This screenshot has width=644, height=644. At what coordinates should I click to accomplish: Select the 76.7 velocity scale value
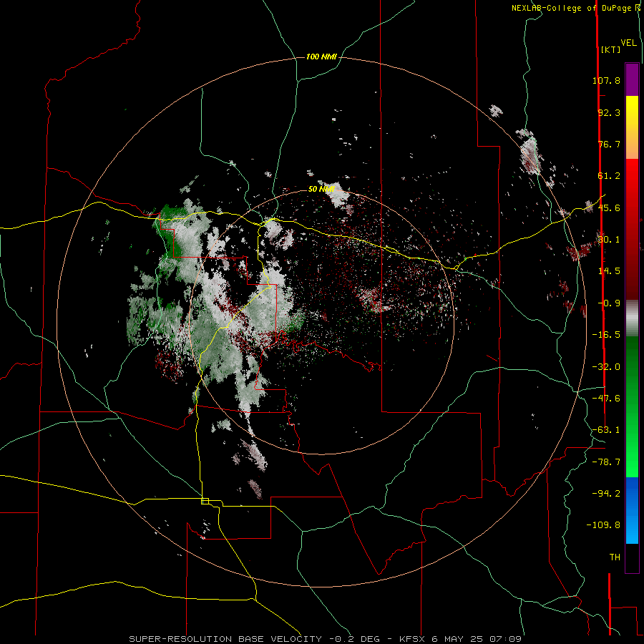click(609, 144)
